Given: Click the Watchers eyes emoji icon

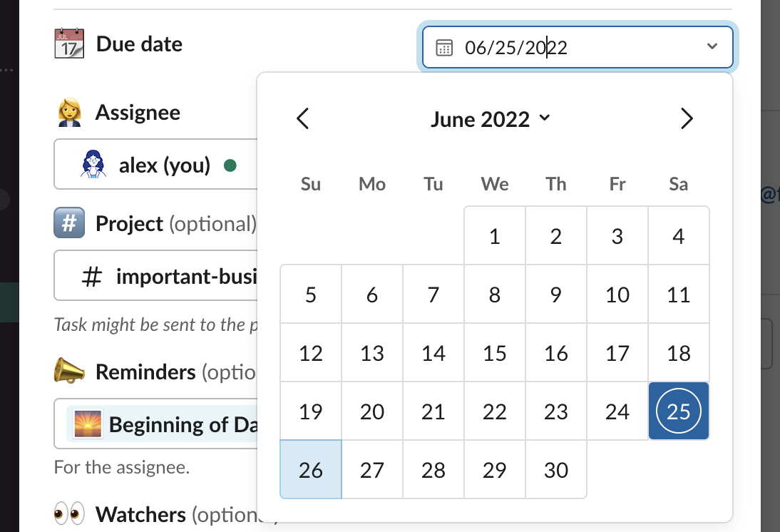Looking at the screenshot, I should click(69, 514).
